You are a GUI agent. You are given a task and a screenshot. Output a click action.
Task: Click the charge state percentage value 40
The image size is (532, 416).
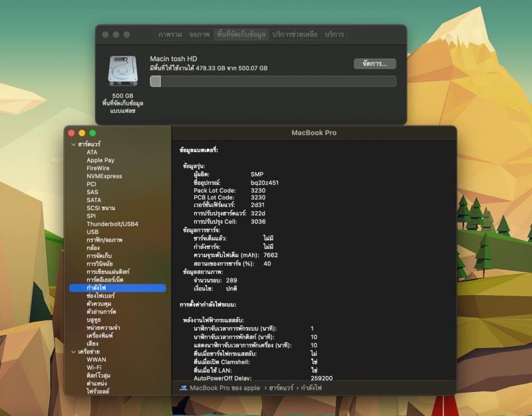(267, 264)
